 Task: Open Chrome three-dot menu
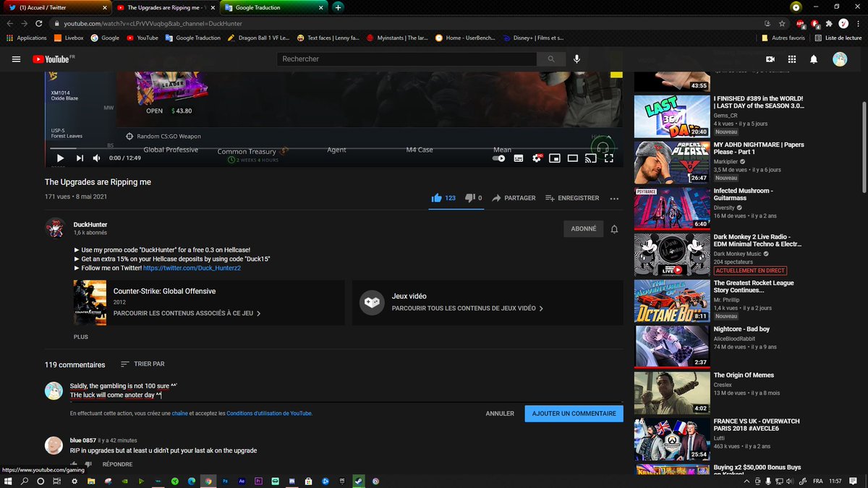[859, 24]
